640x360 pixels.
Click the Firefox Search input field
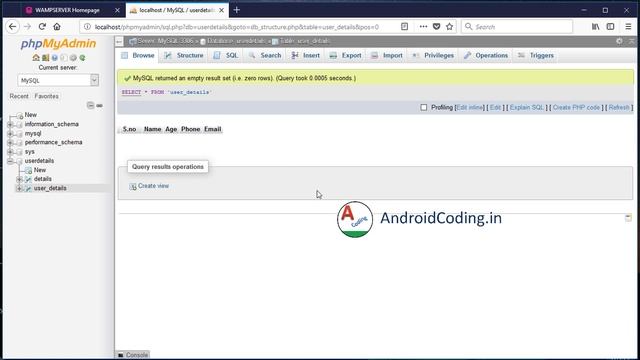pyautogui.click(x=517, y=27)
